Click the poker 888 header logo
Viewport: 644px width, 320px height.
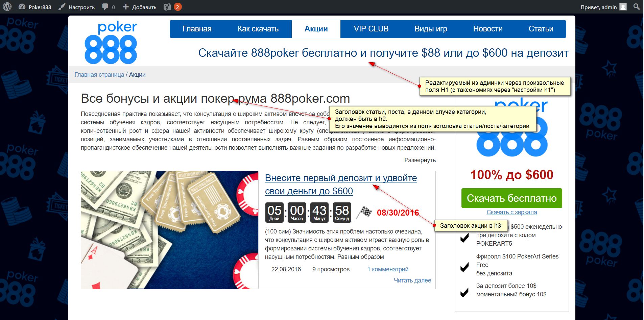tap(111, 43)
